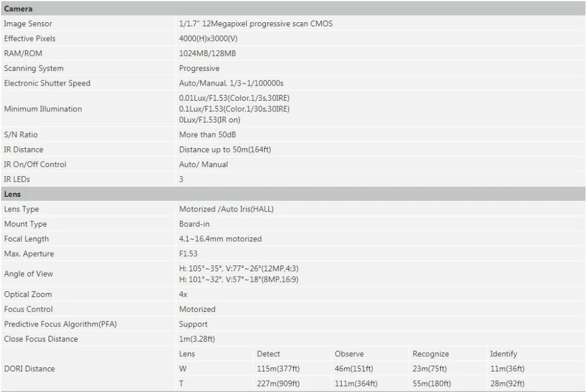Click the Scanning System label

(34, 69)
